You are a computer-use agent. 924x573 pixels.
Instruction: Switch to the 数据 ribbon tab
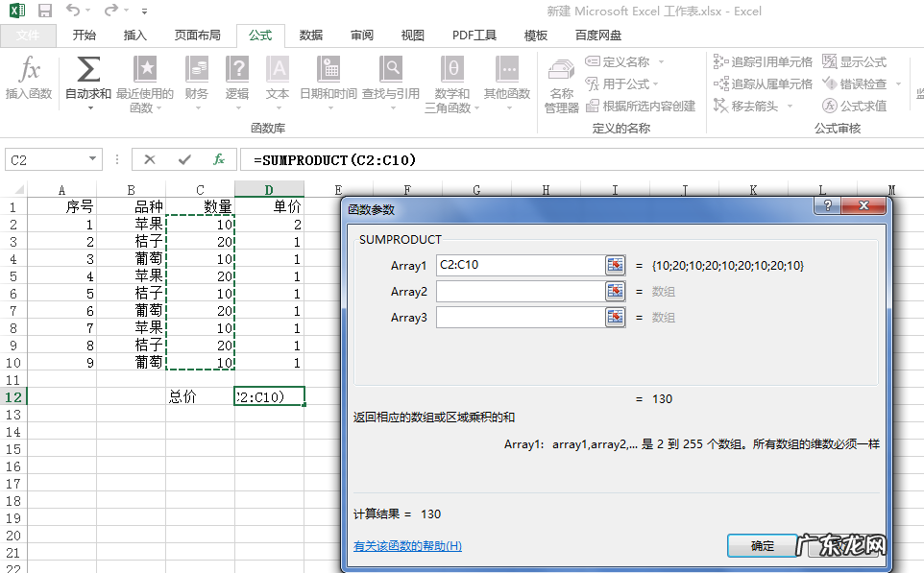pos(310,36)
